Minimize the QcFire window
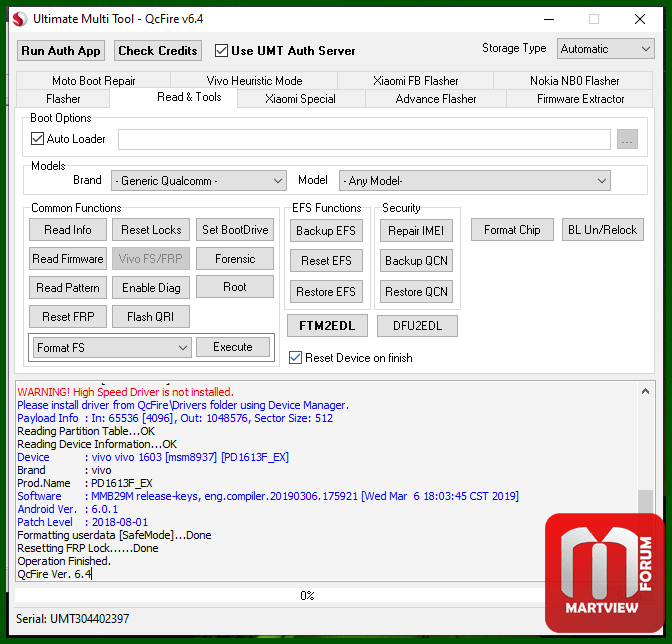This screenshot has width=672, height=644. click(549, 19)
